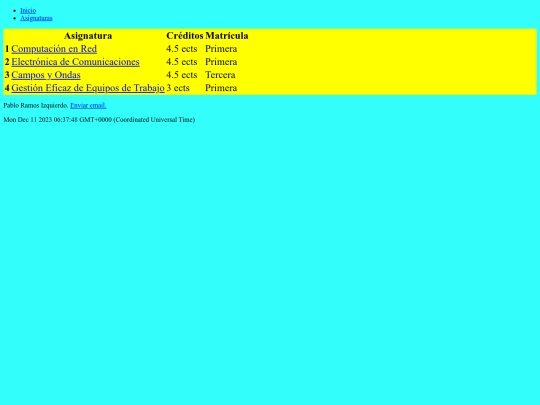540x405 pixels.
Task: Open Electrónica de Comunicaciones subject link
Action: [75, 62]
